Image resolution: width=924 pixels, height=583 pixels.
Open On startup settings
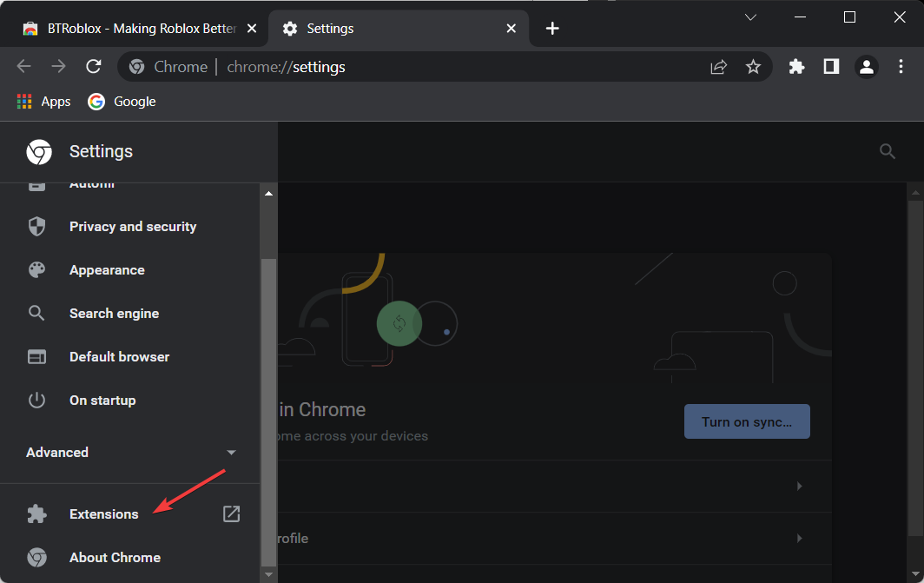click(x=129, y=401)
